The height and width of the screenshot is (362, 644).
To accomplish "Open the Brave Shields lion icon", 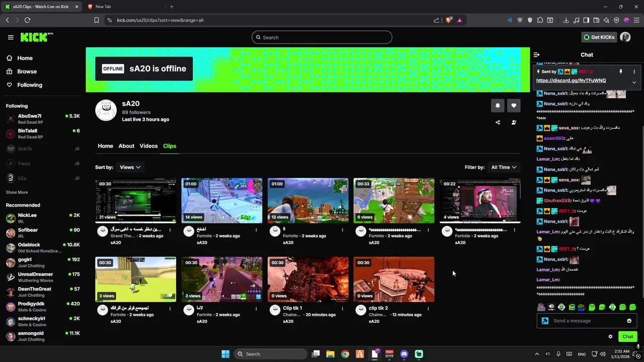I will coord(449,20).
